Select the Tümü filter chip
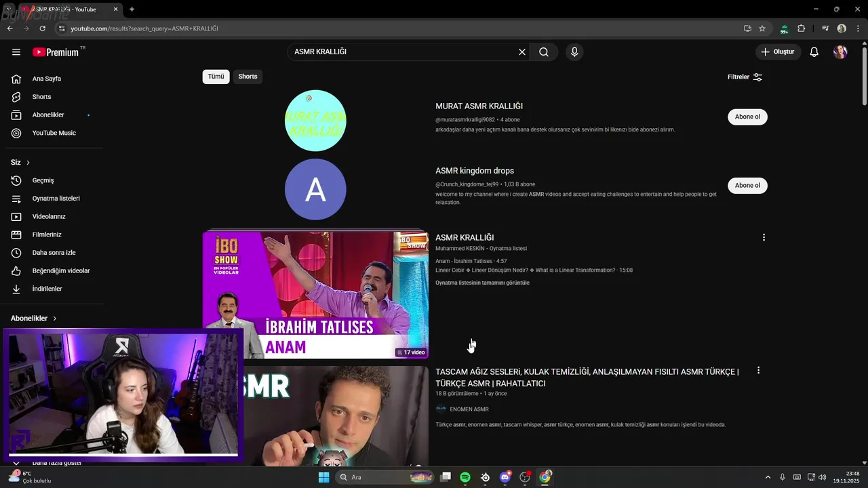The height and width of the screenshot is (488, 868). [216, 77]
